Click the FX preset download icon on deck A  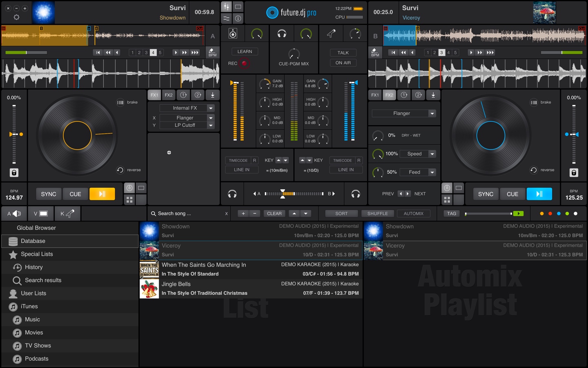(212, 95)
